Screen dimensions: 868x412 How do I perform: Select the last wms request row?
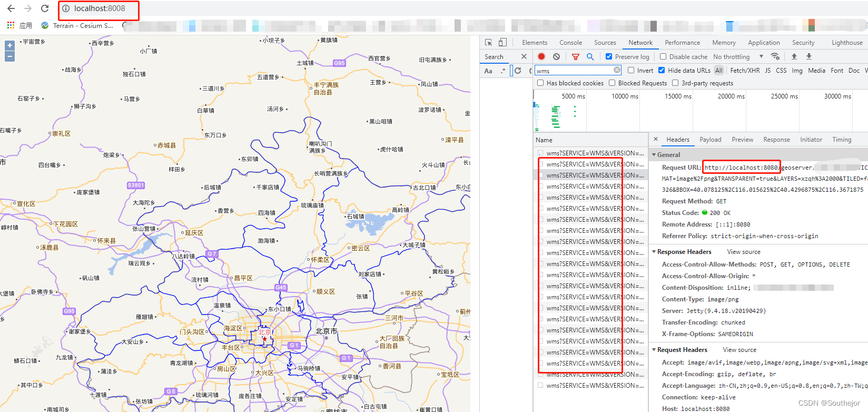(x=591, y=386)
